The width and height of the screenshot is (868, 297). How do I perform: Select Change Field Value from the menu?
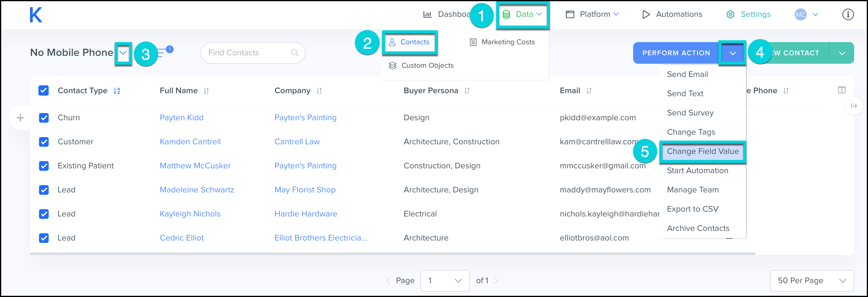click(703, 152)
